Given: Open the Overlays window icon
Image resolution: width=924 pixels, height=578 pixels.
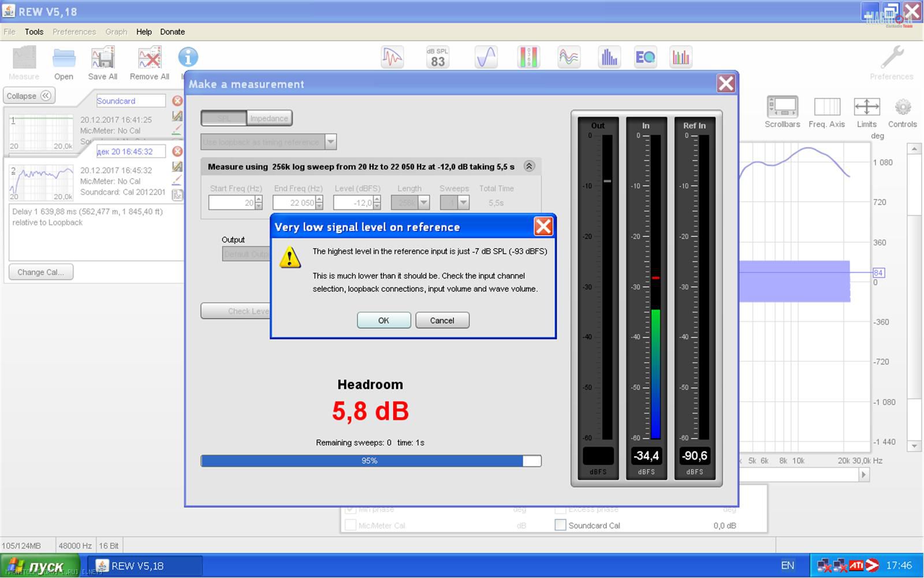Looking at the screenshot, I should (569, 57).
